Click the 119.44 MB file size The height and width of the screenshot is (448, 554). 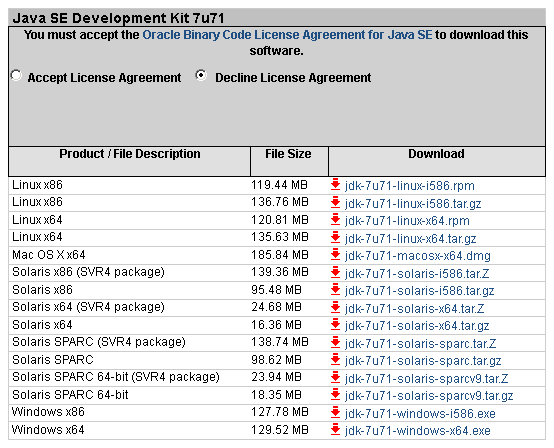[x=279, y=185]
